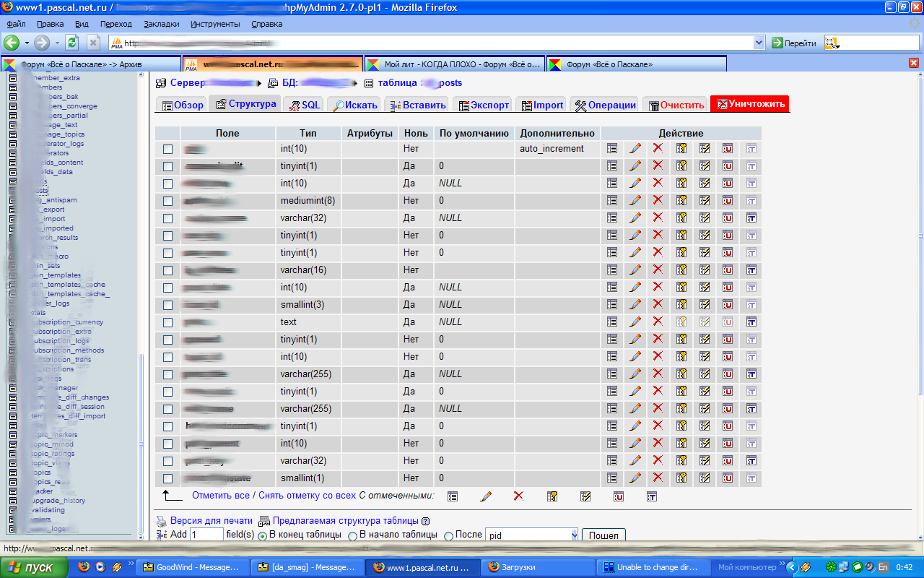This screenshot has height=578, width=924.
Task: Switch to the Экспорт tab
Action: pos(484,105)
